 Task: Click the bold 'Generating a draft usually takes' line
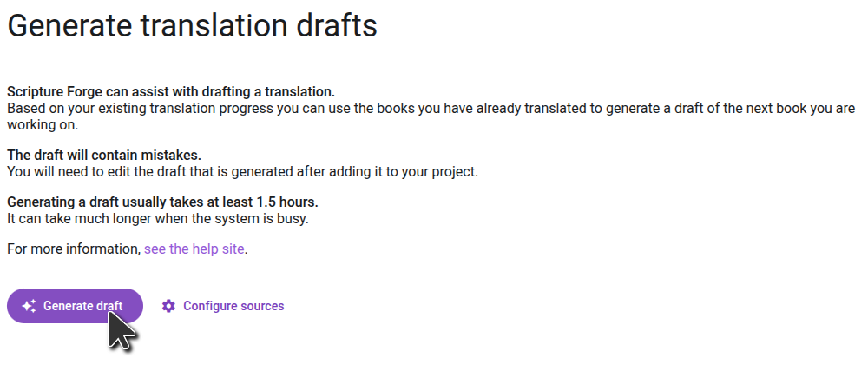(x=162, y=202)
